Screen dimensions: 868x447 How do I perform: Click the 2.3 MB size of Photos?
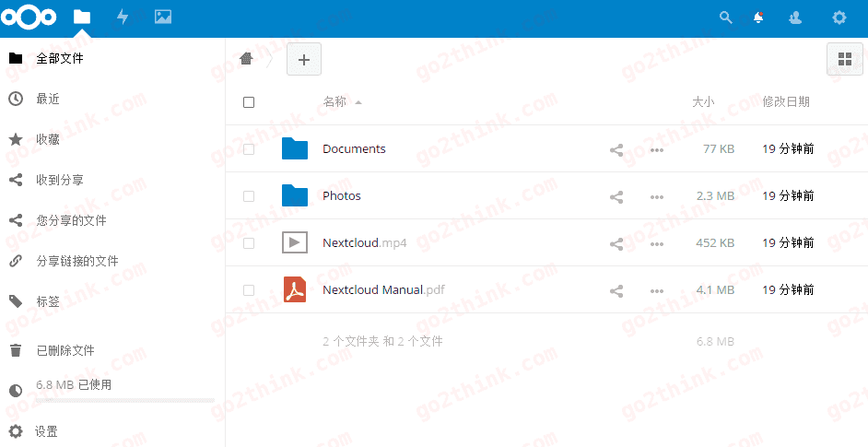pyautogui.click(x=715, y=196)
